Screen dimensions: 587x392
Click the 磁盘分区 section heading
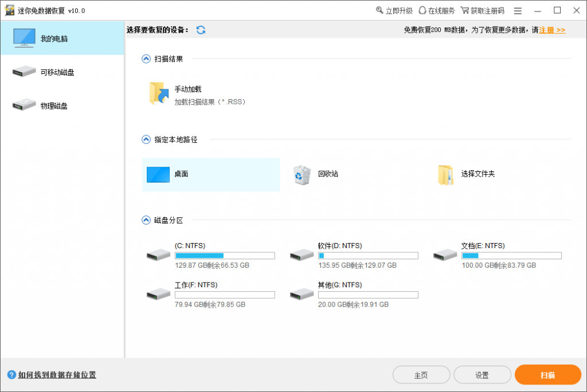point(169,220)
